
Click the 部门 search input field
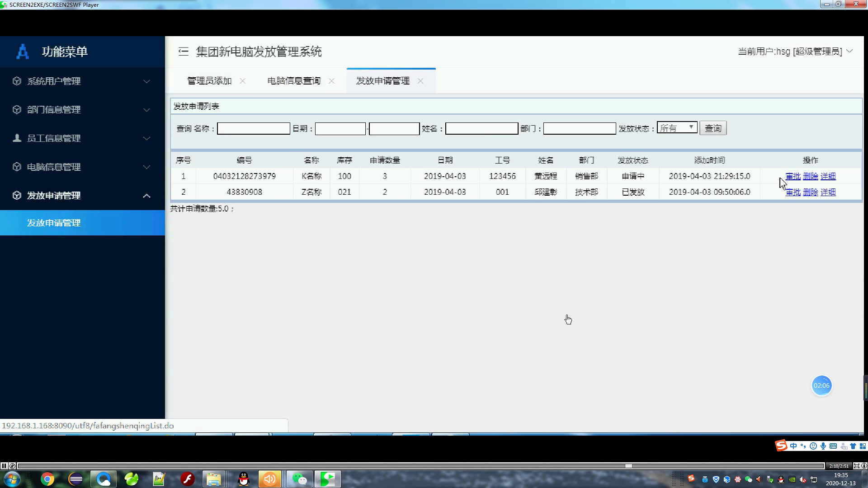point(580,129)
